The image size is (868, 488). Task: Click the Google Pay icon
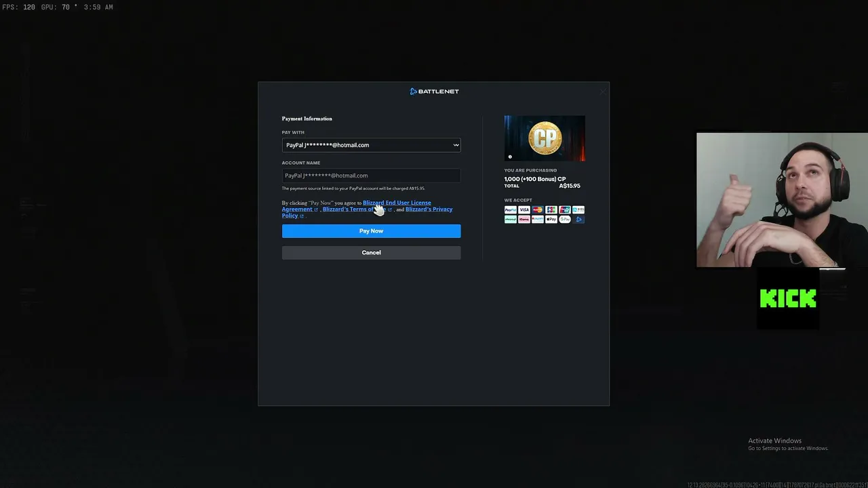point(564,220)
